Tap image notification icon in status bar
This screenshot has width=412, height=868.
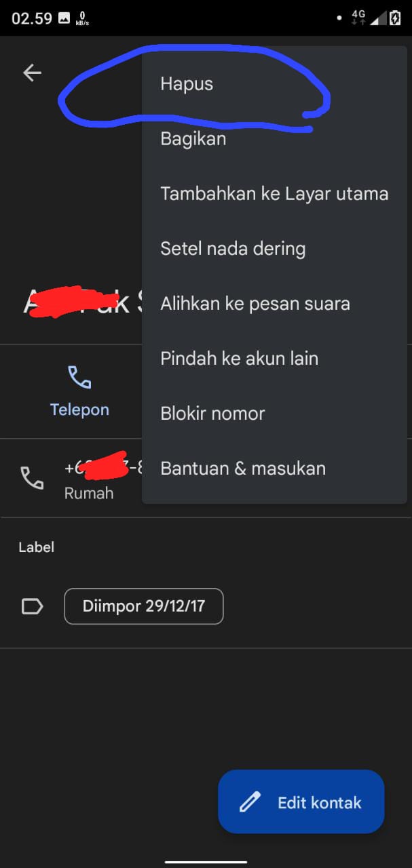[x=64, y=18]
